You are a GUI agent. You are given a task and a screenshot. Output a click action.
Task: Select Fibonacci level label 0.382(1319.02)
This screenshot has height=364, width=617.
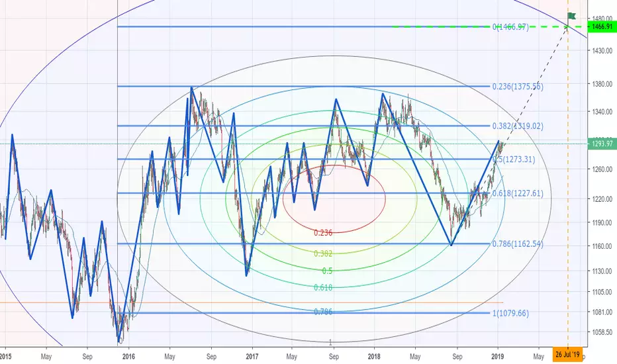pyautogui.click(x=518, y=126)
